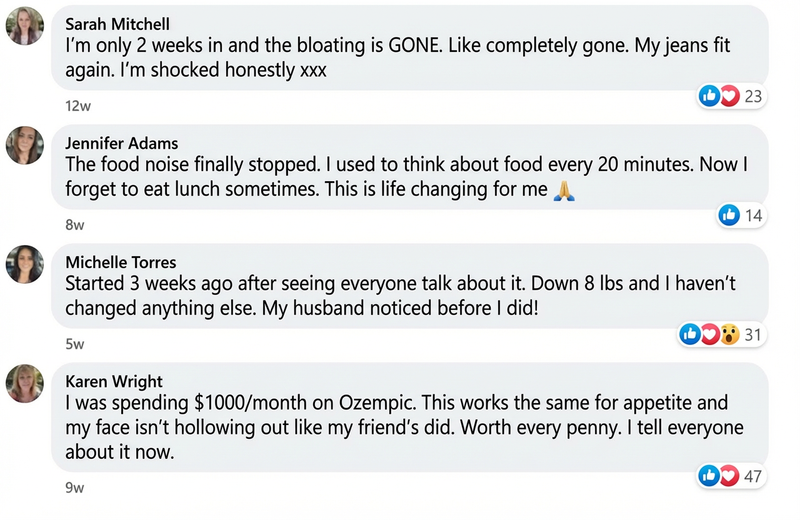
Task: Click heart reaction on Michelle Torres' comment
Action: (x=710, y=334)
